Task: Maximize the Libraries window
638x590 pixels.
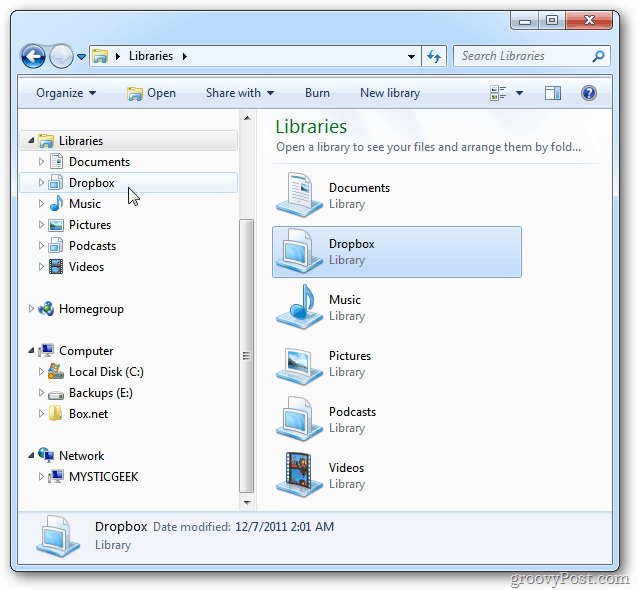Action: tap(552, 20)
